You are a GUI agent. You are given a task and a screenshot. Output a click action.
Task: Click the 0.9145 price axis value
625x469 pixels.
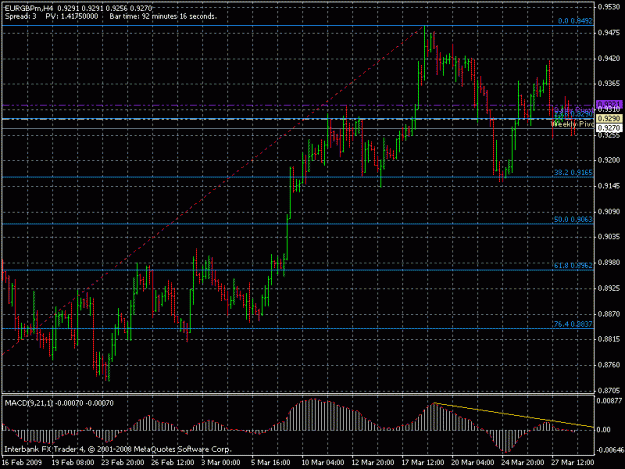[609, 186]
